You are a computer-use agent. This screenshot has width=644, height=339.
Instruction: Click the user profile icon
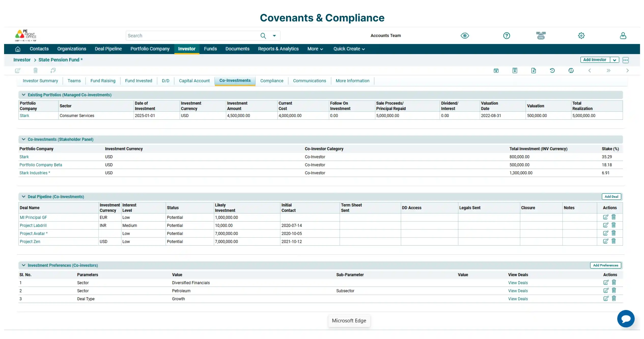pyautogui.click(x=623, y=35)
